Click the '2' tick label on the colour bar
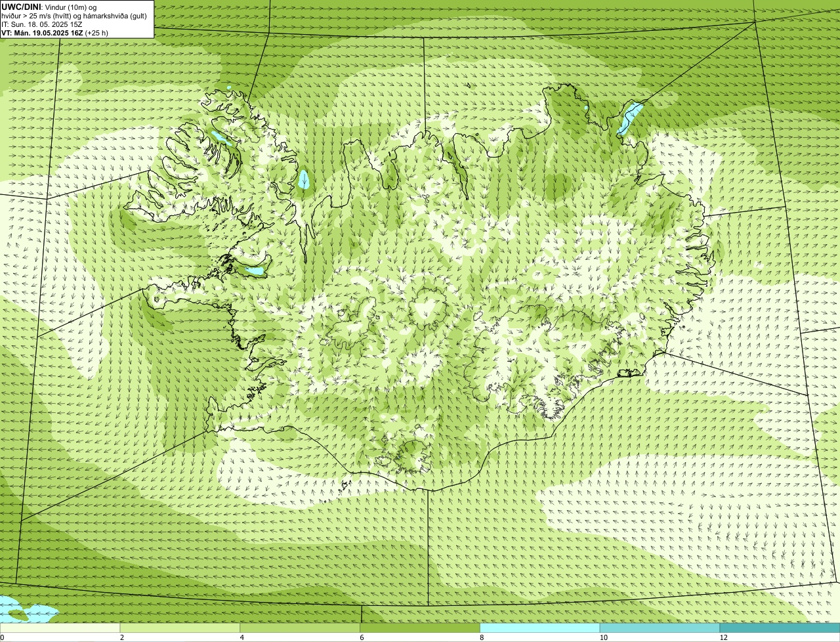This screenshot has height=642, width=840. (122, 637)
